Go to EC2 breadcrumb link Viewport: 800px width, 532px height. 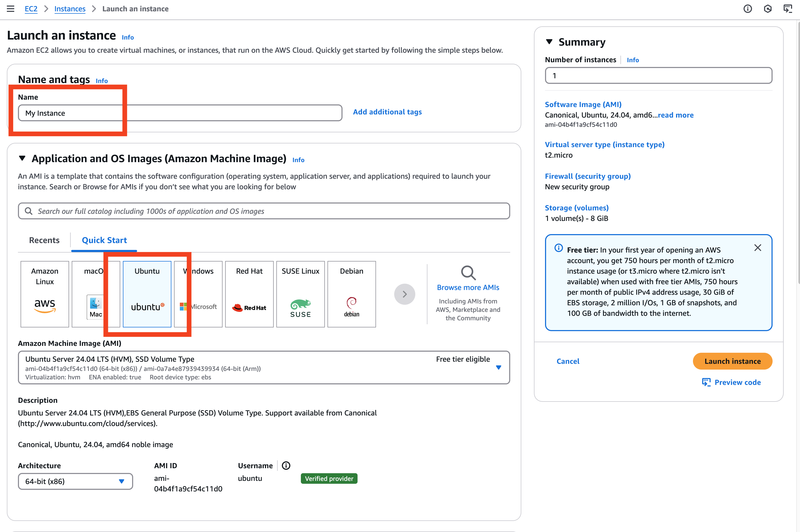pos(31,9)
